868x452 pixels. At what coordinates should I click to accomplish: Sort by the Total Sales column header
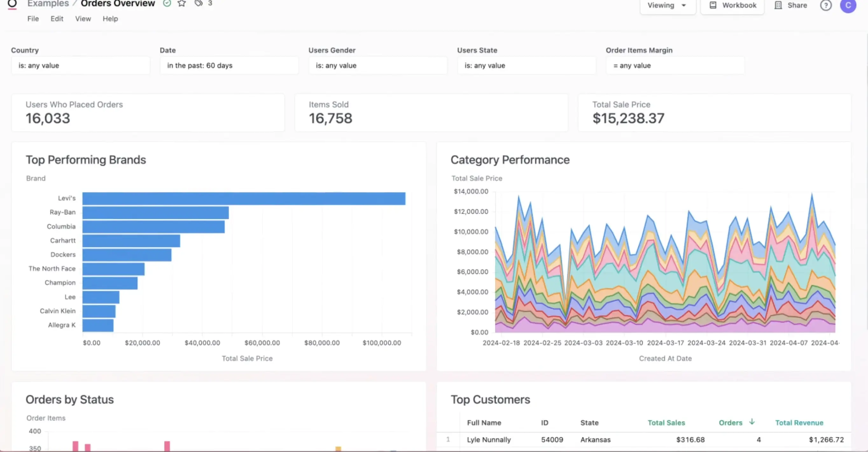(x=666, y=423)
